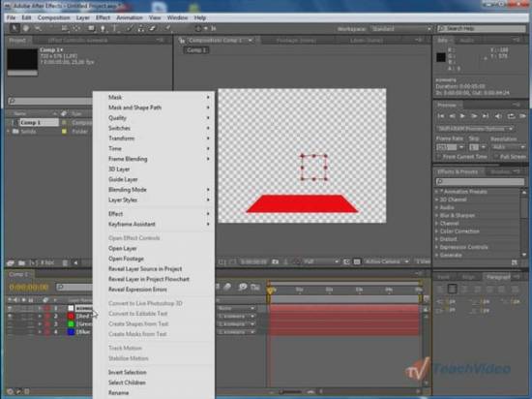Click the Play button in Preview panel

pyautogui.click(x=462, y=116)
